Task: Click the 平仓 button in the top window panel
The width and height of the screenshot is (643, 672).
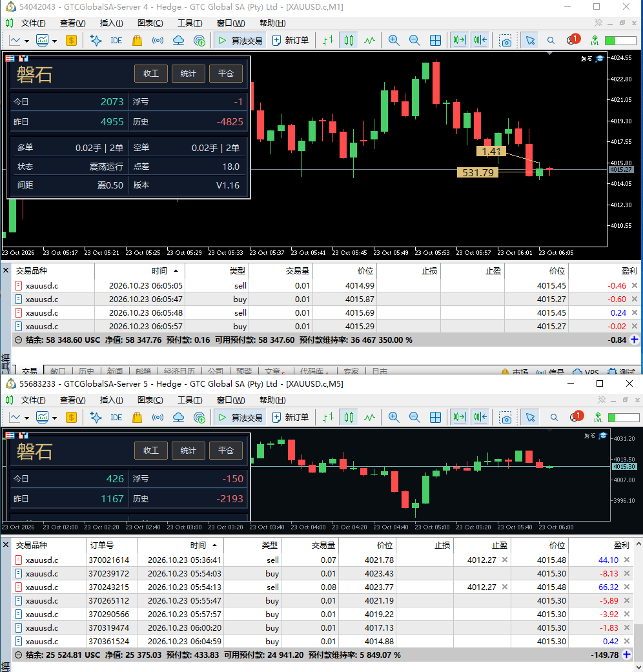Action: [225, 74]
